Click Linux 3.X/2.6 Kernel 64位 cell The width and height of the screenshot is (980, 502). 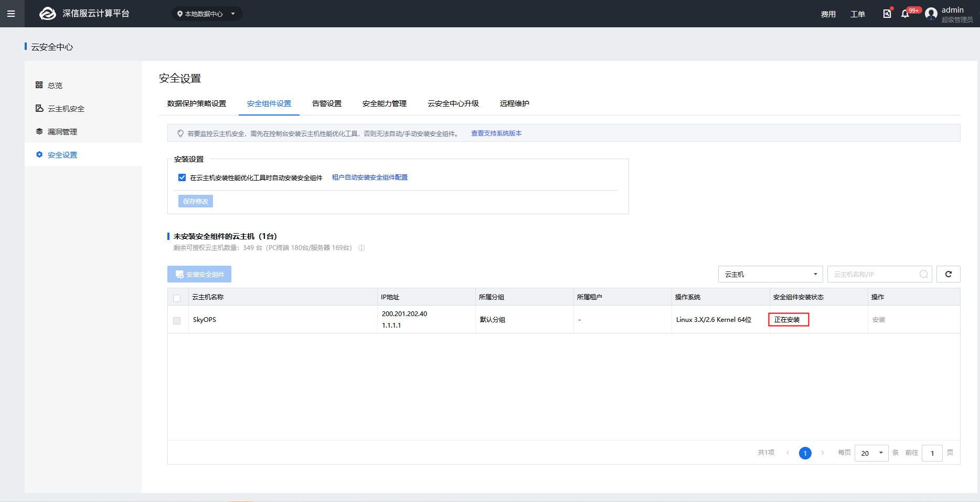point(714,319)
